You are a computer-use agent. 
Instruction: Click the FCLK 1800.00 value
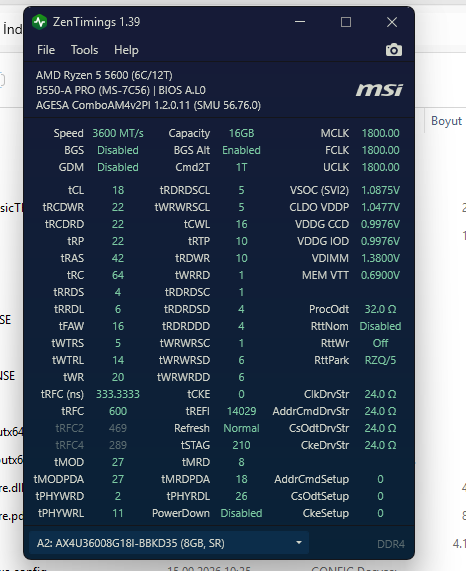380,150
